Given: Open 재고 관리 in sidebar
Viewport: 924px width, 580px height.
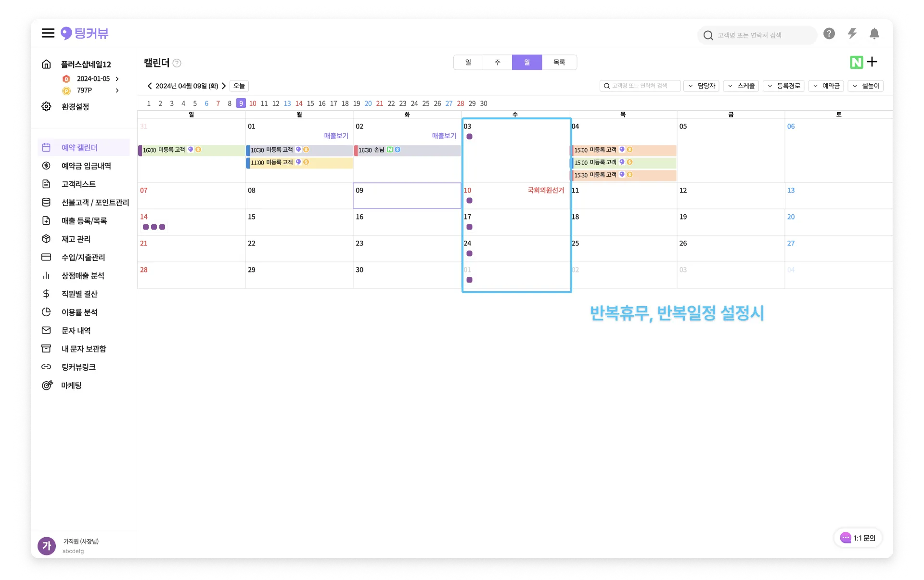Looking at the screenshot, I should tap(76, 239).
